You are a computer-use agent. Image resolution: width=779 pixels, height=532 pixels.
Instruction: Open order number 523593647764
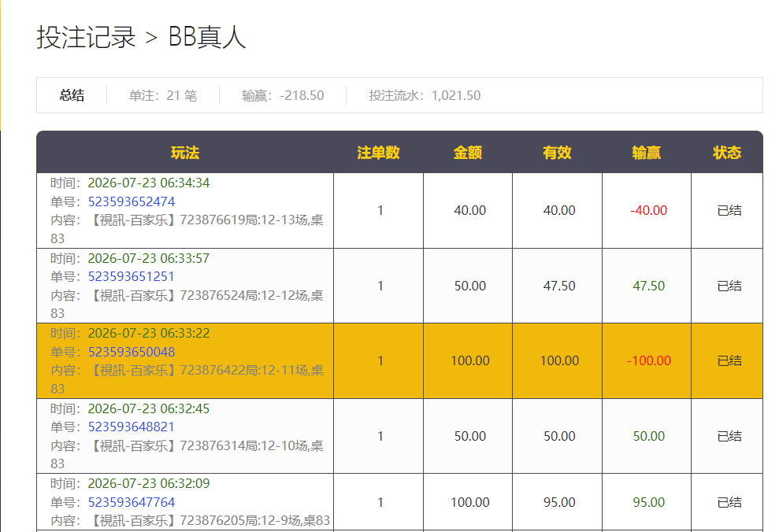(132, 502)
